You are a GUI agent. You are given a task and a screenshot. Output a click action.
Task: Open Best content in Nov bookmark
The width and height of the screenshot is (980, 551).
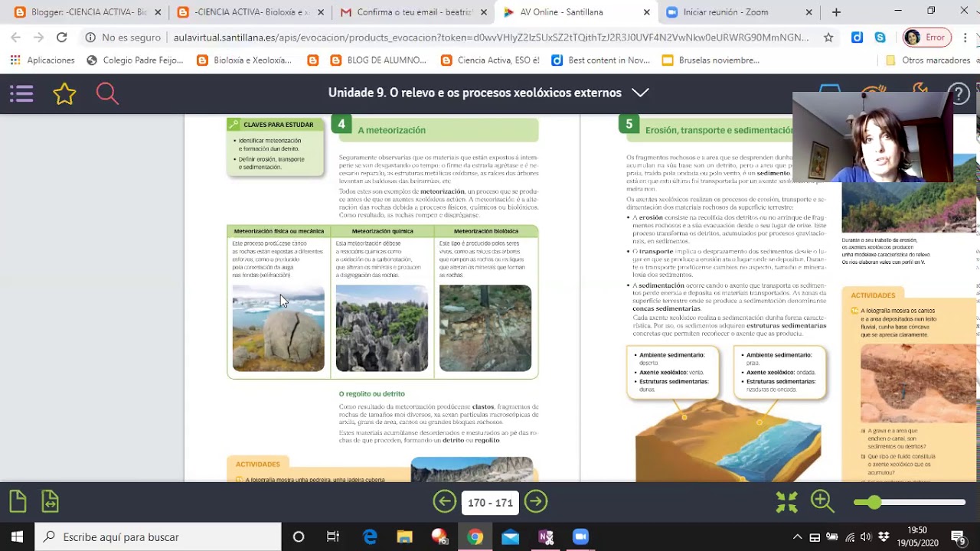pos(601,60)
